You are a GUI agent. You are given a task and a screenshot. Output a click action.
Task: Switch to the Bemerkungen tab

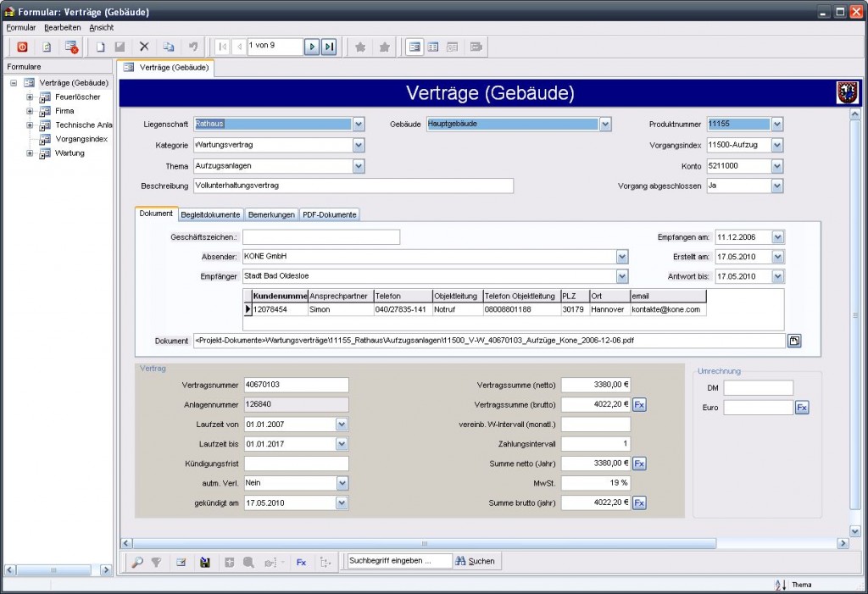[x=271, y=214]
